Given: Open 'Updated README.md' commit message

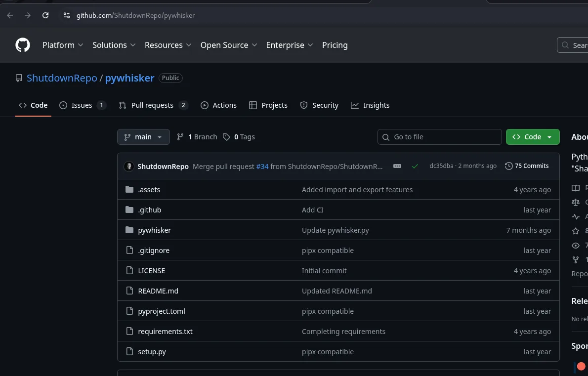Looking at the screenshot, I should point(337,291).
